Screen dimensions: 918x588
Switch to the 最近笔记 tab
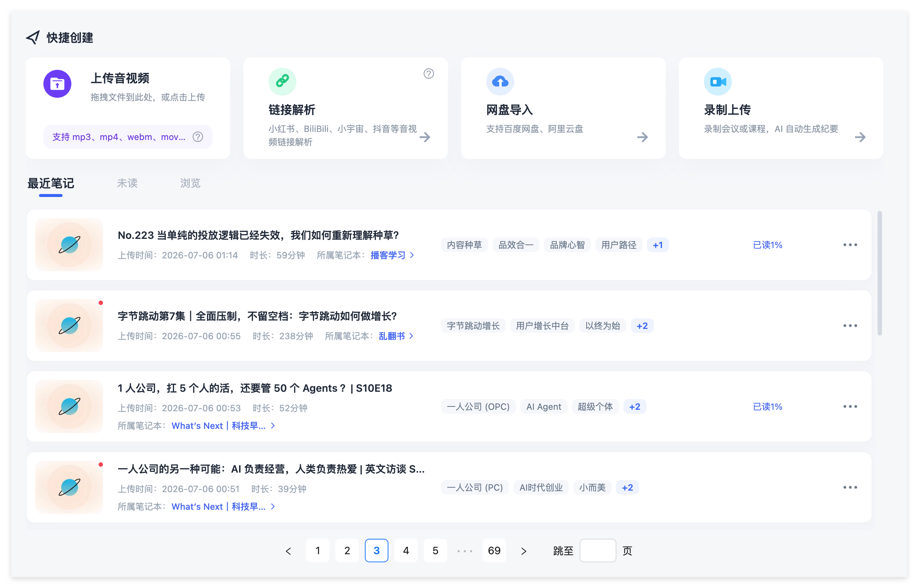(51, 183)
